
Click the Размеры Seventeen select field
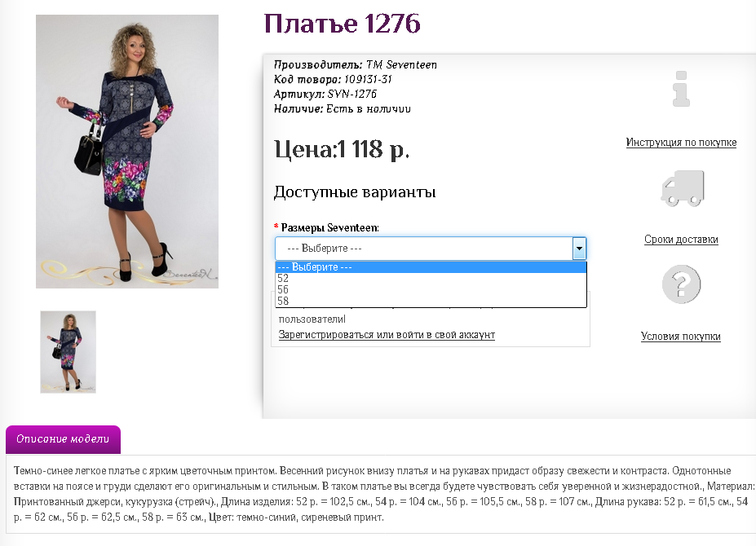431,249
